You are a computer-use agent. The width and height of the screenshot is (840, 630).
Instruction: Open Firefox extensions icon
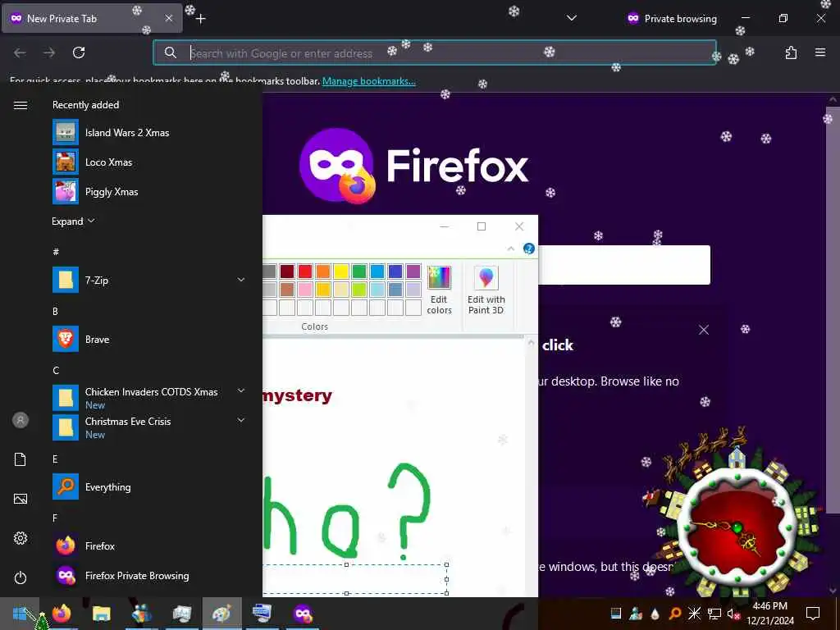click(x=791, y=52)
